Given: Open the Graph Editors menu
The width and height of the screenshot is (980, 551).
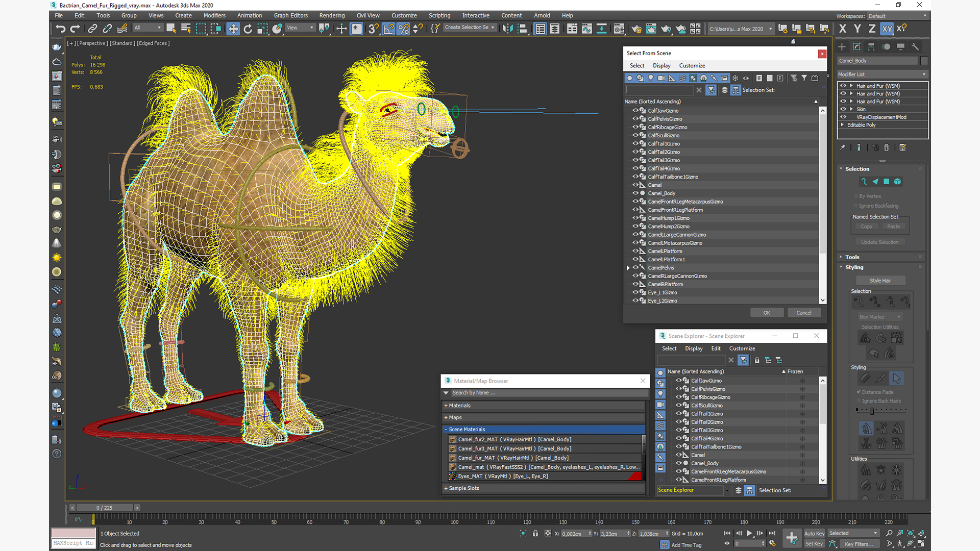Looking at the screenshot, I should (x=290, y=15).
